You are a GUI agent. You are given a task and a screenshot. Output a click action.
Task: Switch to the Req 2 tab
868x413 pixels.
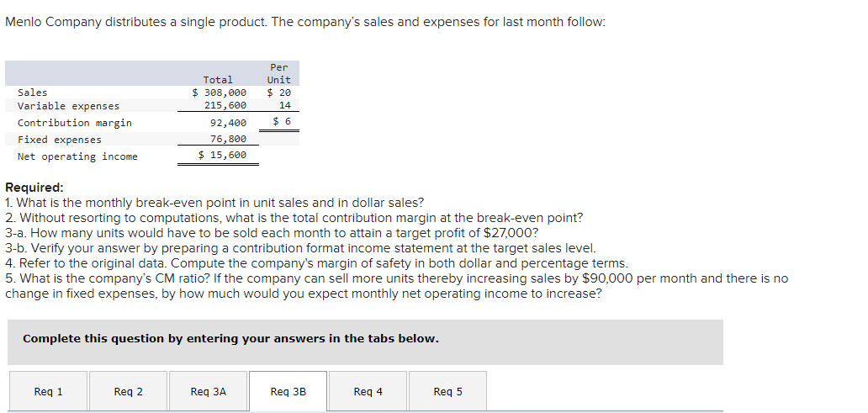click(129, 391)
